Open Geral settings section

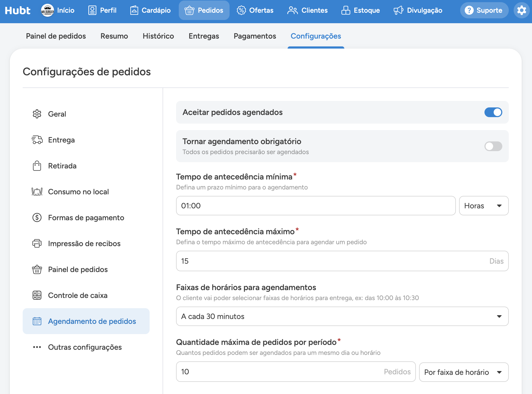[86, 114]
